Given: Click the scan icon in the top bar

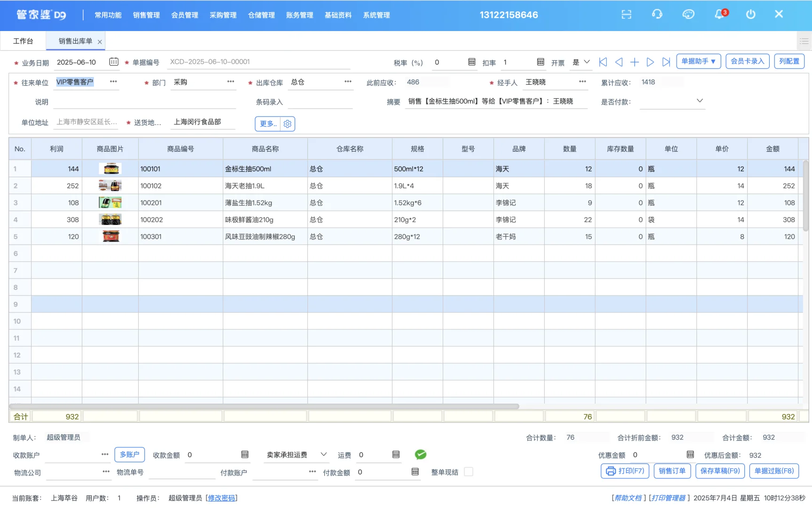Looking at the screenshot, I should (x=626, y=15).
